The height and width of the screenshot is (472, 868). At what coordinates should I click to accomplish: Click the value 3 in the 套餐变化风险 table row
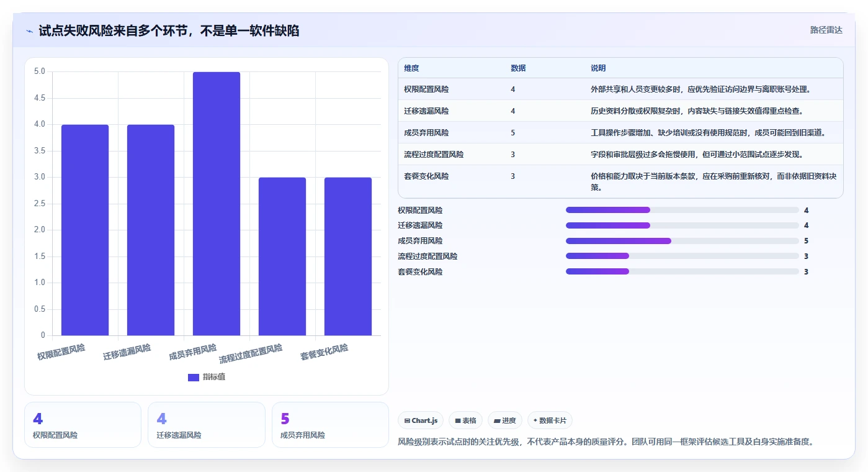(x=513, y=176)
